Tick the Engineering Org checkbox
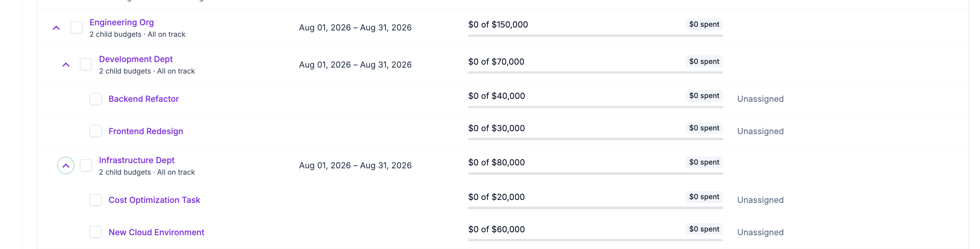This screenshot has width=980, height=249. coord(77,28)
